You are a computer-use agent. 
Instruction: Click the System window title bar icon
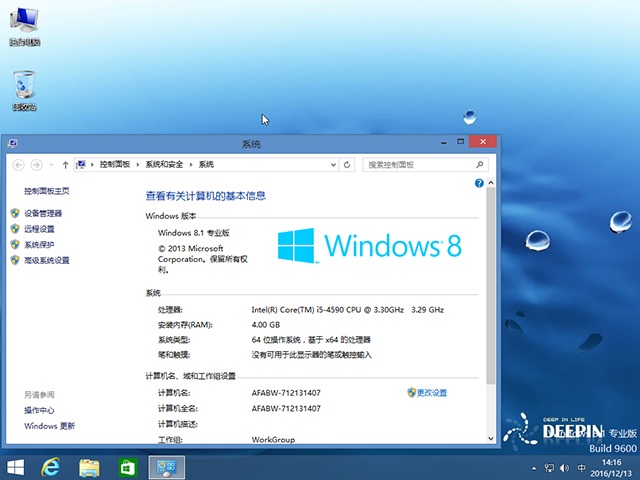coord(13,143)
